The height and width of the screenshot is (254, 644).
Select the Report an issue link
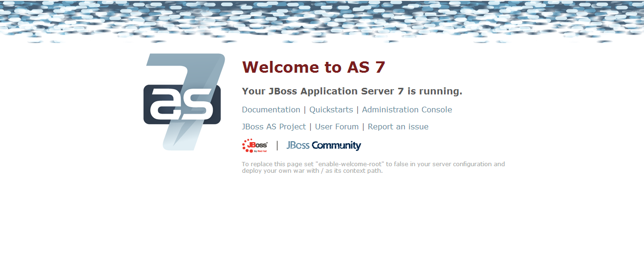[398, 127]
